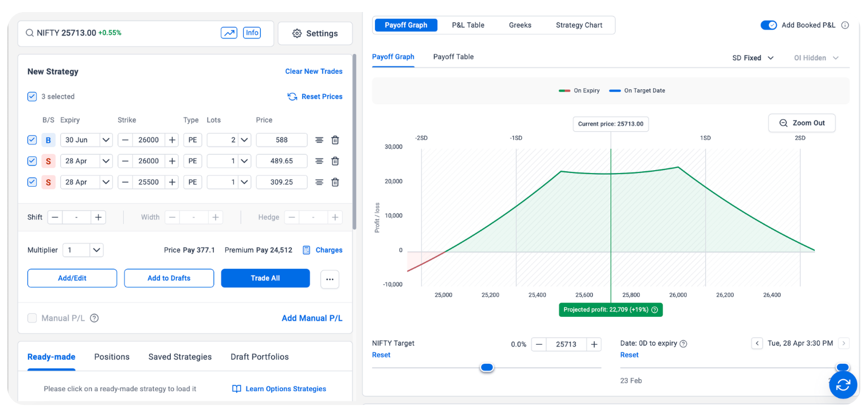Image resolution: width=868 pixels, height=413 pixels.
Task: Open the NIFTY chart icon
Action: 229,33
